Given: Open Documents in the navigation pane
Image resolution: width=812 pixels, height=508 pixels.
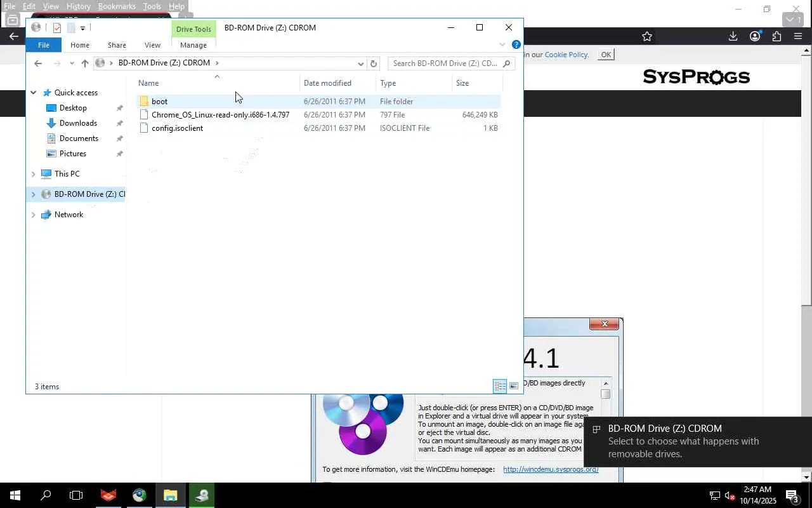Looking at the screenshot, I should click(x=79, y=138).
